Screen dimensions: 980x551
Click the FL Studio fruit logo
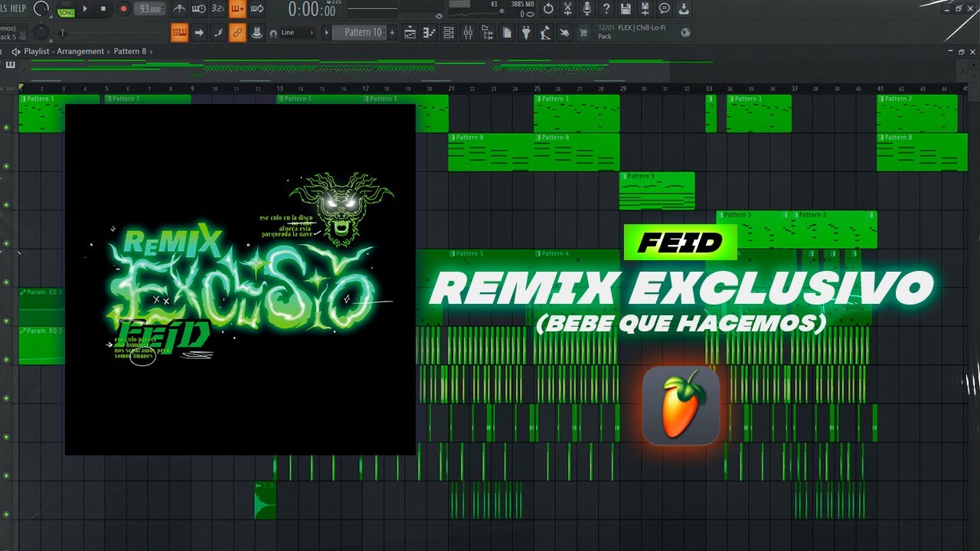coord(681,406)
